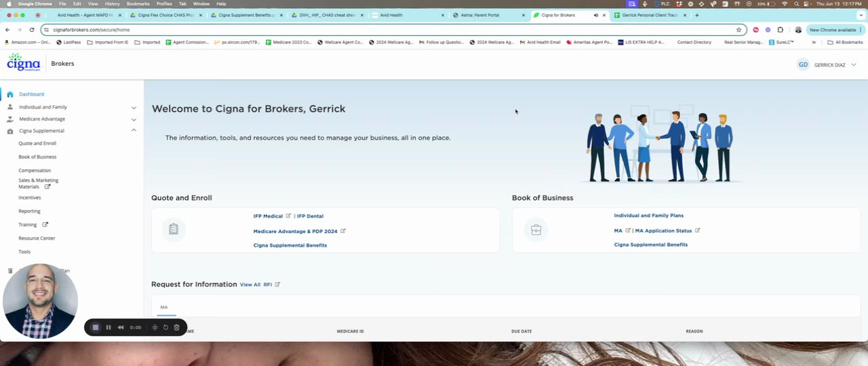Click the Cigna Supplemental briefcase icon
The height and width of the screenshot is (366, 868).
9,131
